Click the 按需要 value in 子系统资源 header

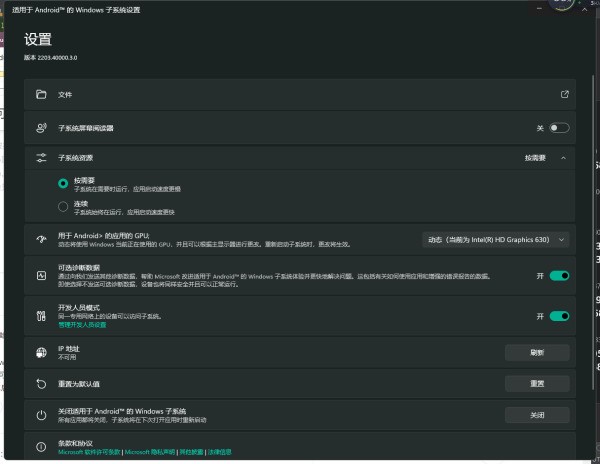[x=535, y=158]
